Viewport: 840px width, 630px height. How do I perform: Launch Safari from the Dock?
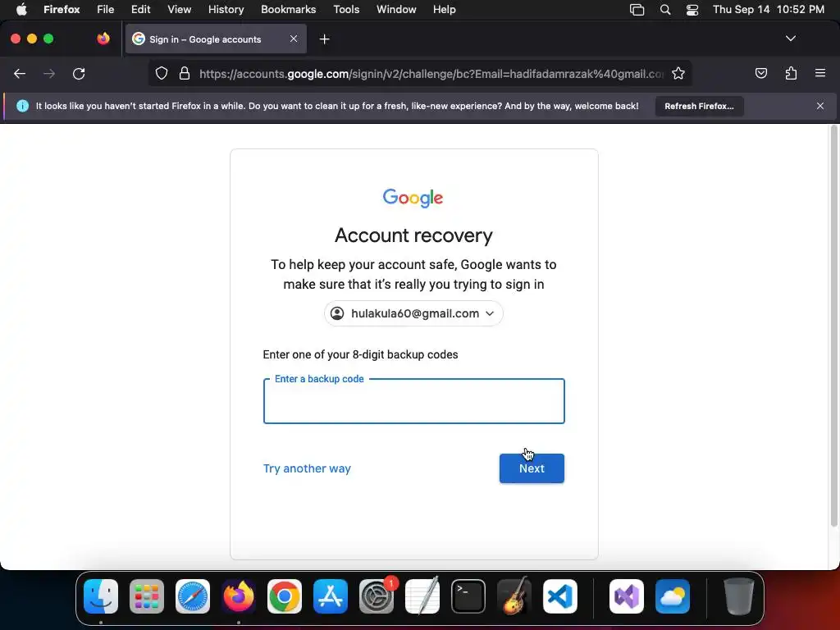[x=193, y=596]
